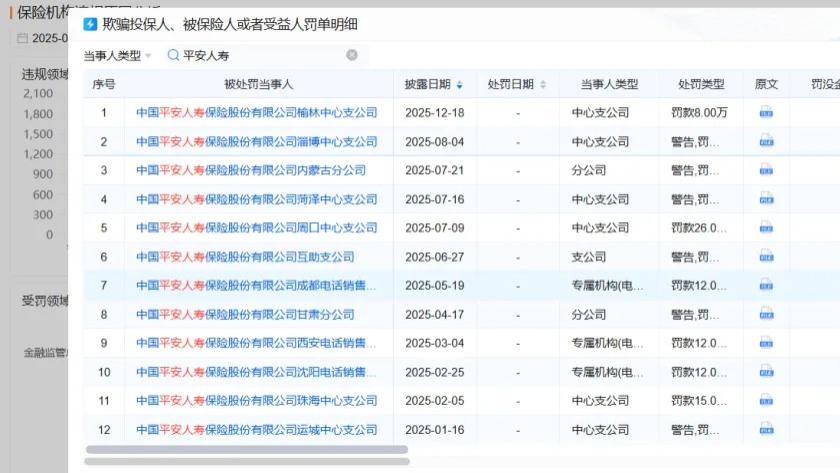Open the 当事人类型 filter dropdown
The image size is (840, 473).
[x=117, y=55]
